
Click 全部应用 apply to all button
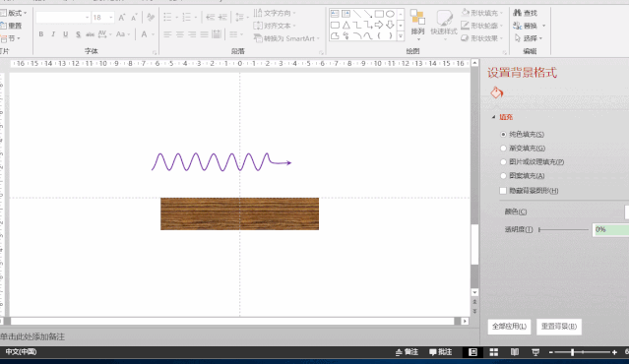(510, 327)
